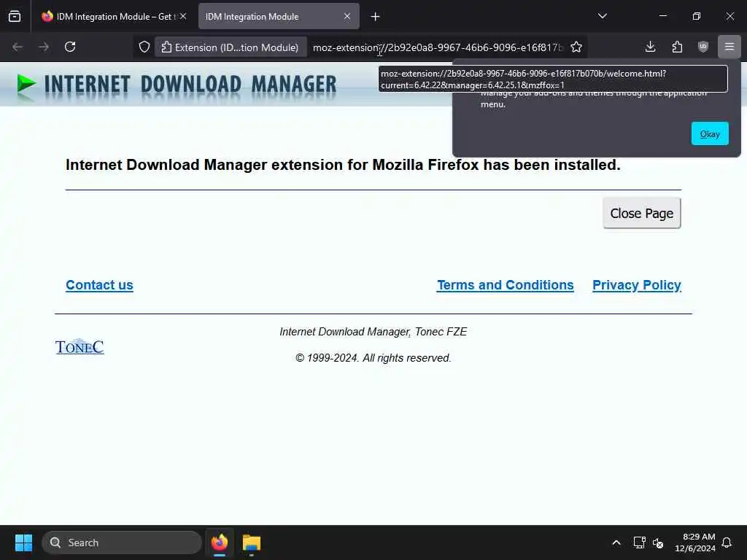The height and width of the screenshot is (560, 747).
Task: Focus the moz-extension URL address bar
Action: coord(438,47)
